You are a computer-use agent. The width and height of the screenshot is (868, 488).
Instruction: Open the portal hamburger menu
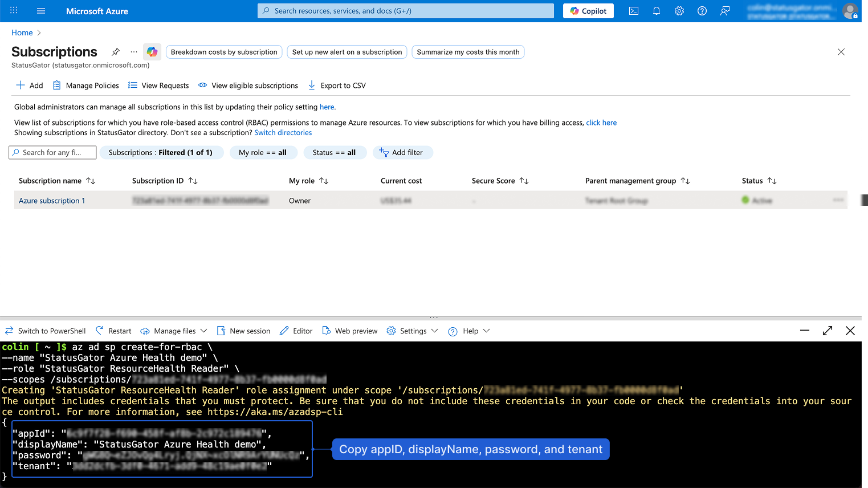click(41, 11)
